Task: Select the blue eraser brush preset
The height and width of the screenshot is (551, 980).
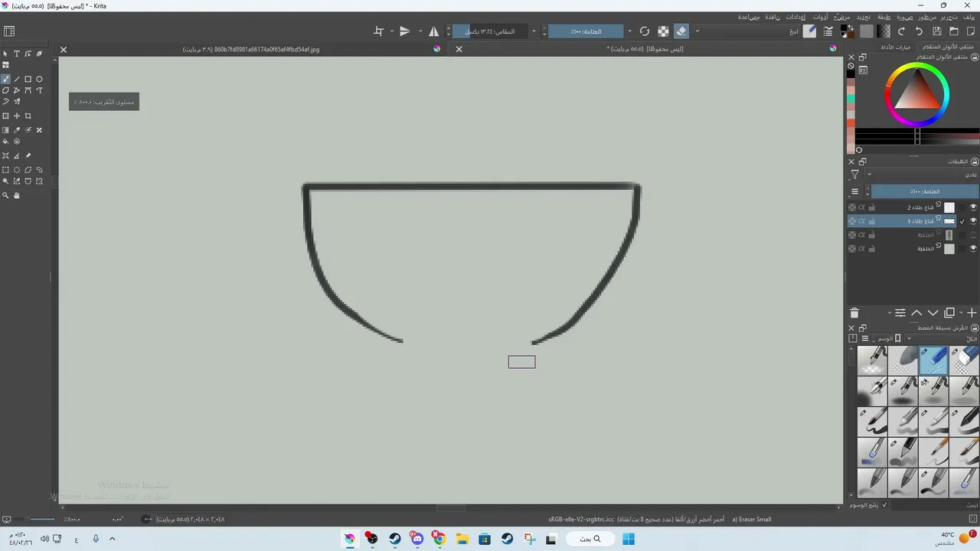Action: 933,360
